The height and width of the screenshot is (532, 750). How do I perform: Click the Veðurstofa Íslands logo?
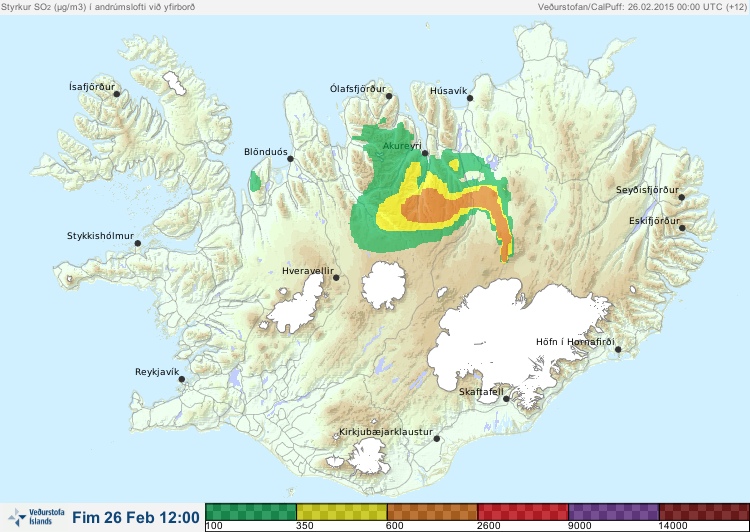click(36, 517)
